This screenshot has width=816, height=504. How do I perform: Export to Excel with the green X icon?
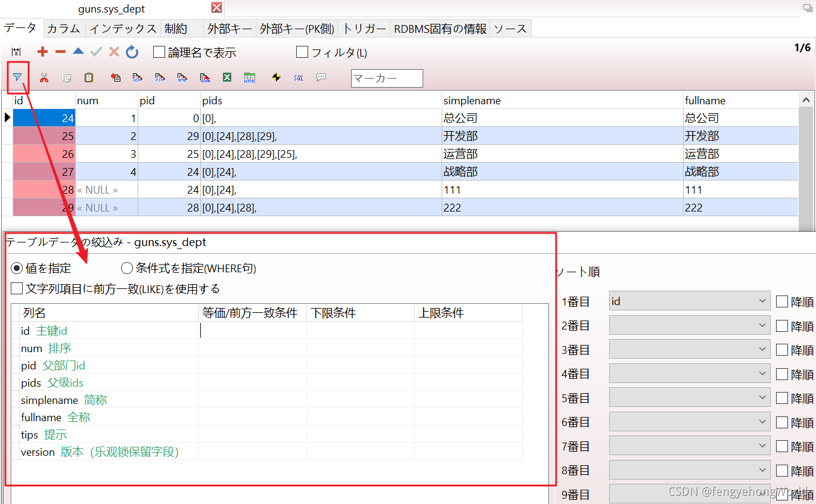click(x=227, y=78)
